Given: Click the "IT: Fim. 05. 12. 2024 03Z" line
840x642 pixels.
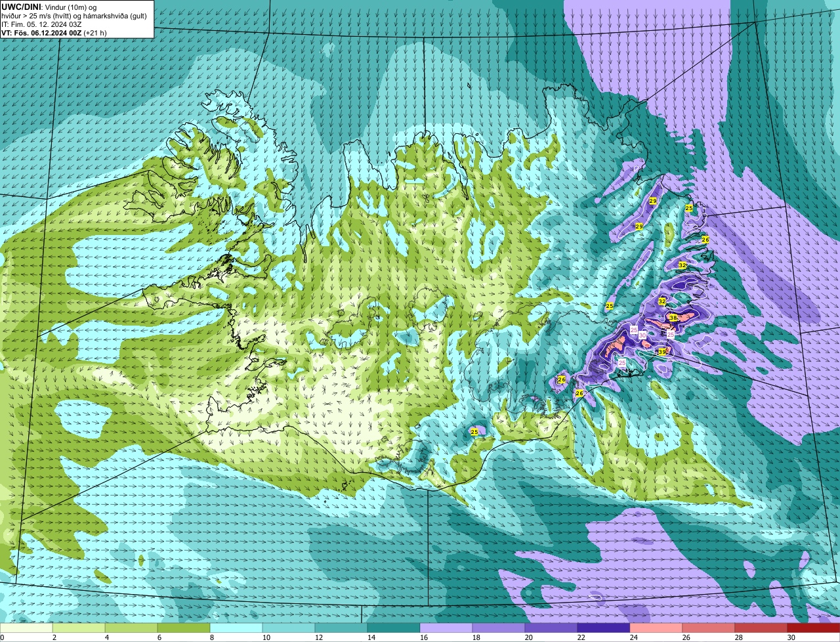Looking at the screenshot, I should click(41, 24).
